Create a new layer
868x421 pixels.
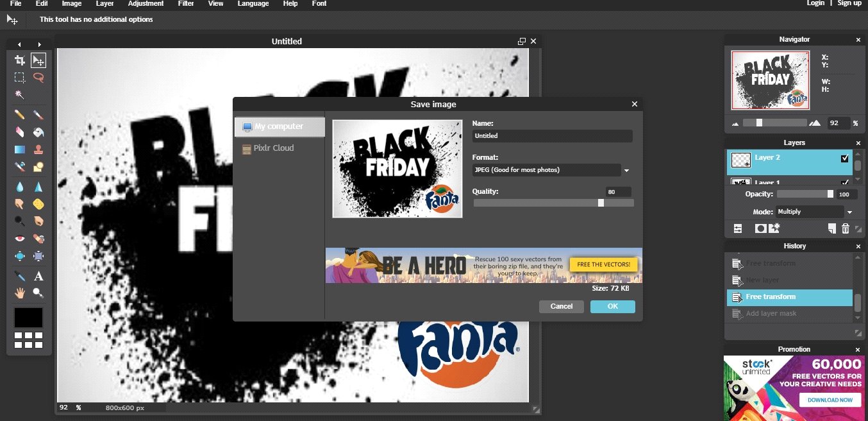831,228
